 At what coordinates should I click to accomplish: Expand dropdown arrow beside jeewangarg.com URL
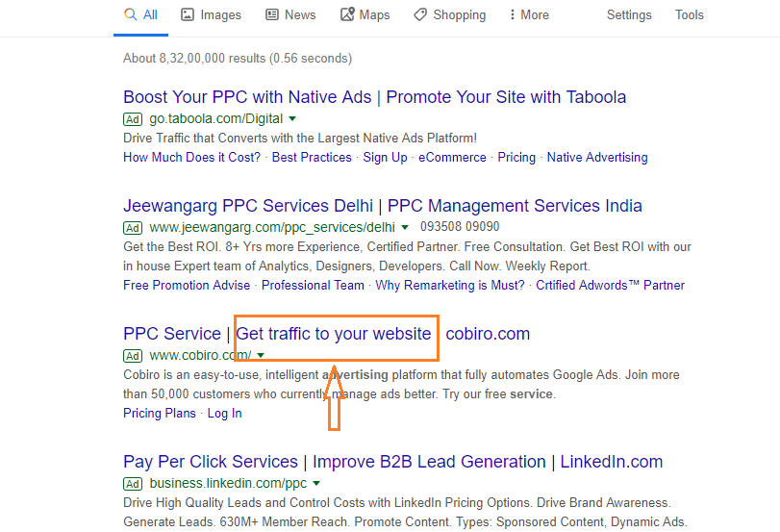pos(405,228)
